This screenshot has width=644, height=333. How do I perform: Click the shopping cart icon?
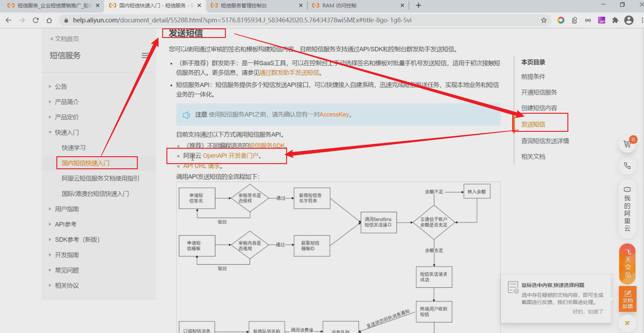pos(627,144)
